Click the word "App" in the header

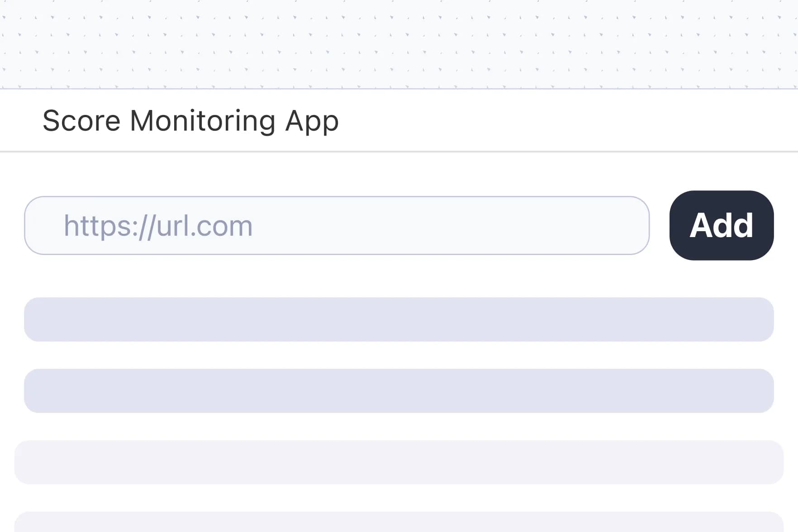tap(312, 121)
